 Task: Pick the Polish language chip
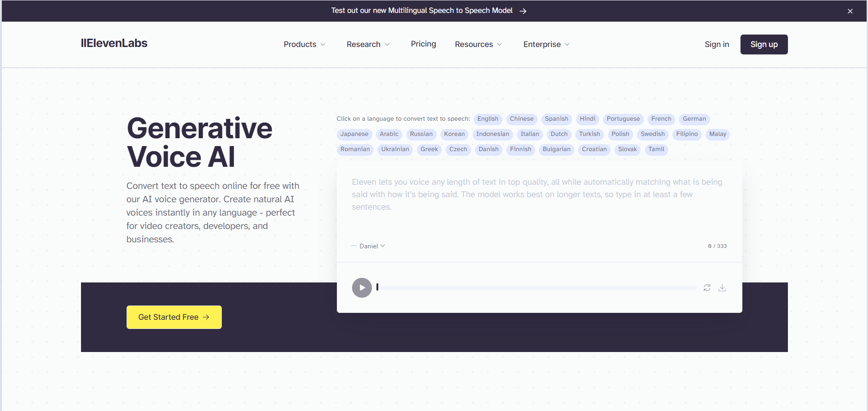pos(620,134)
